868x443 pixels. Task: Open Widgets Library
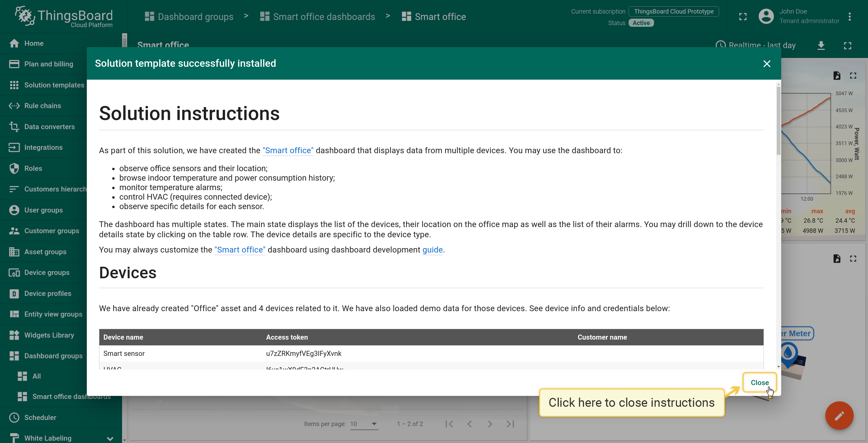click(x=61, y=335)
